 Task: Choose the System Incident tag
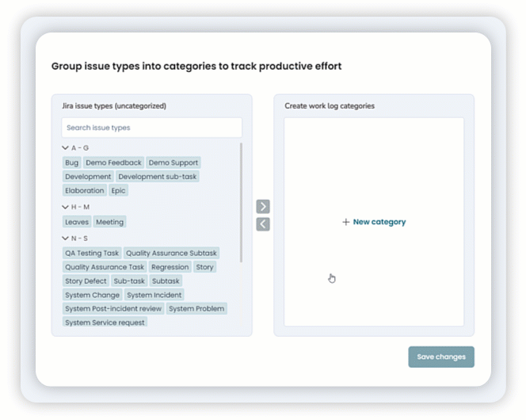tap(154, 295)
